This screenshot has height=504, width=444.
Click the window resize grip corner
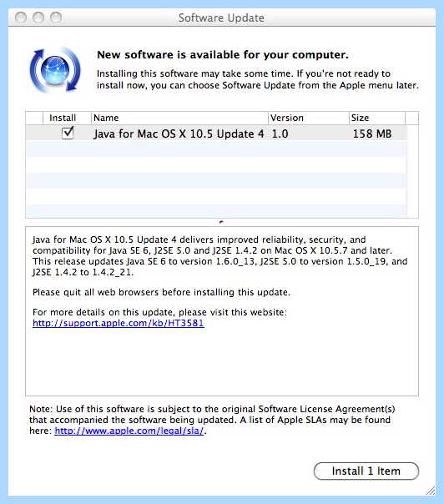pos(431,491)
